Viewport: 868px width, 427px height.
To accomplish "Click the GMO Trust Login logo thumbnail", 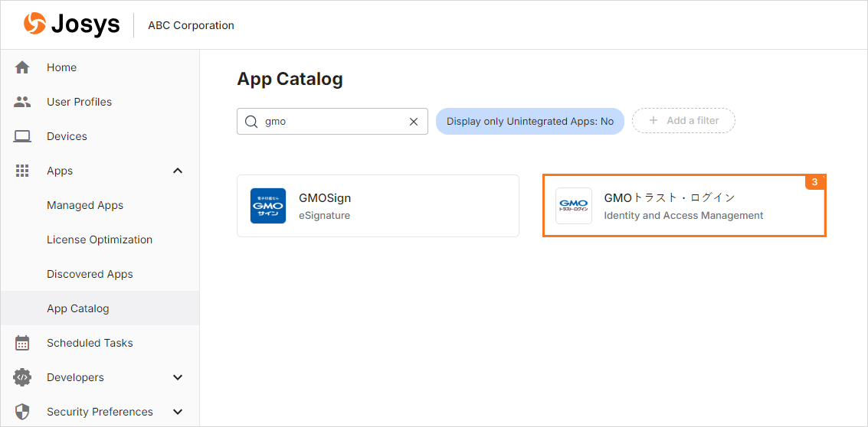I will click(574, 206).
